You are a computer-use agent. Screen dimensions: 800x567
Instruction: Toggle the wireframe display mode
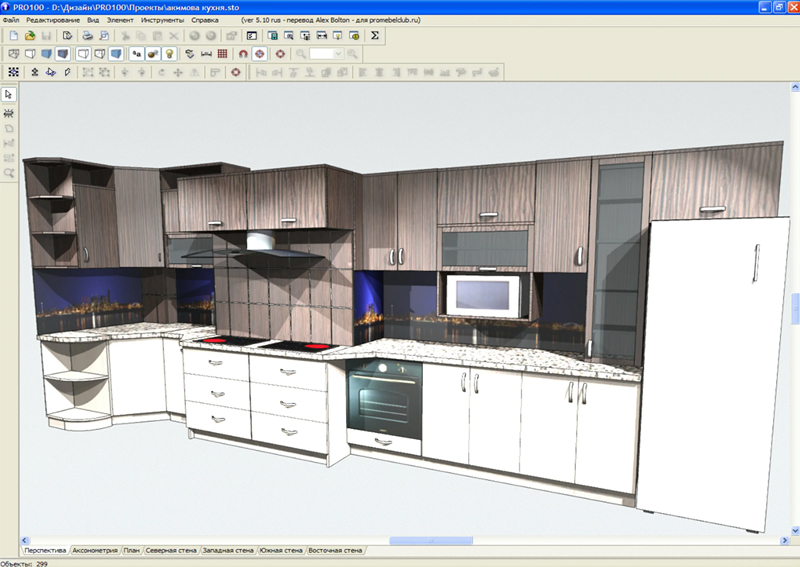click(x=13, y=53)
